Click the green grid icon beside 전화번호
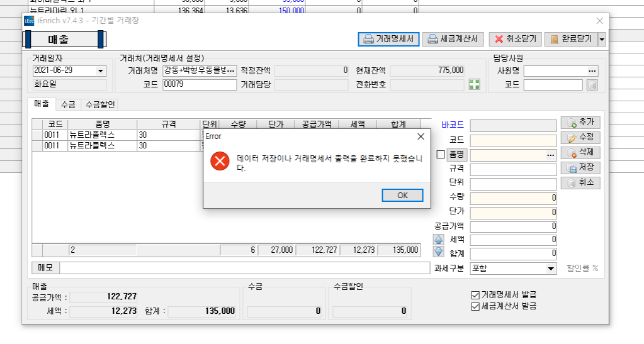This screenshot has height=344, width=644. tap(475, 84)
